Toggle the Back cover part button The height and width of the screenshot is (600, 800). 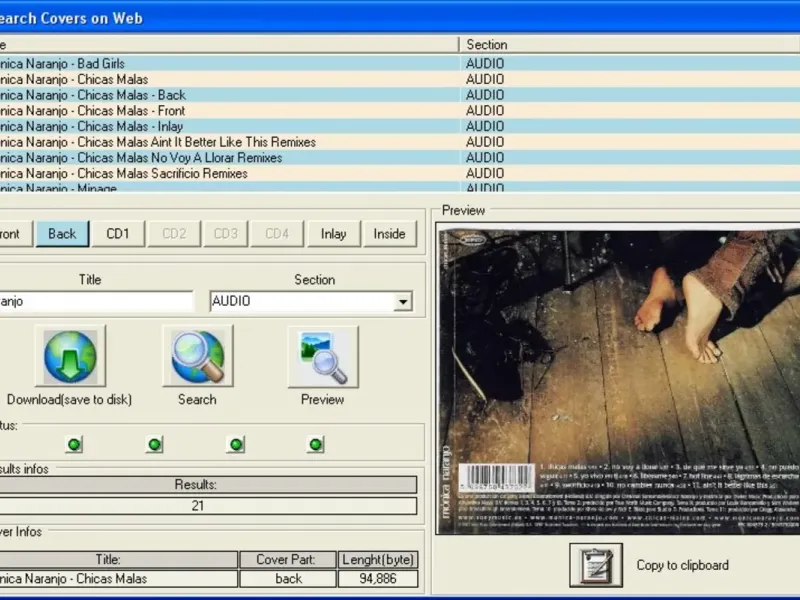point(62,234)
